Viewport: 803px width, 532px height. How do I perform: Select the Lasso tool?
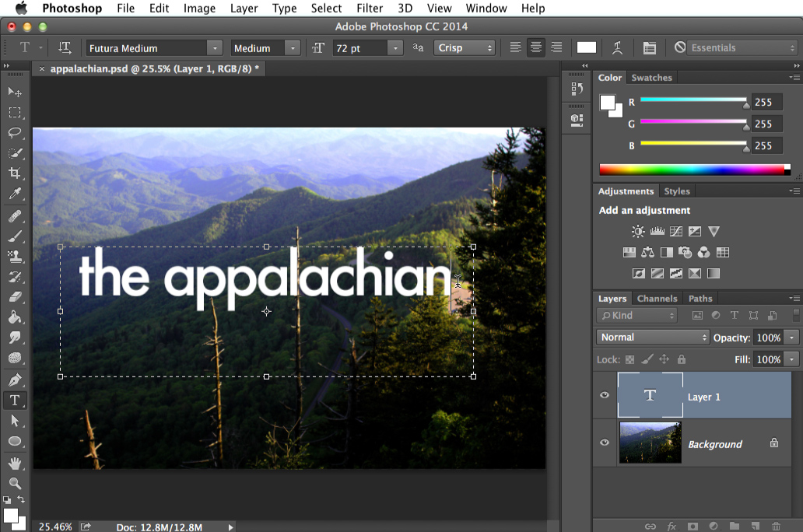(15, 133)
